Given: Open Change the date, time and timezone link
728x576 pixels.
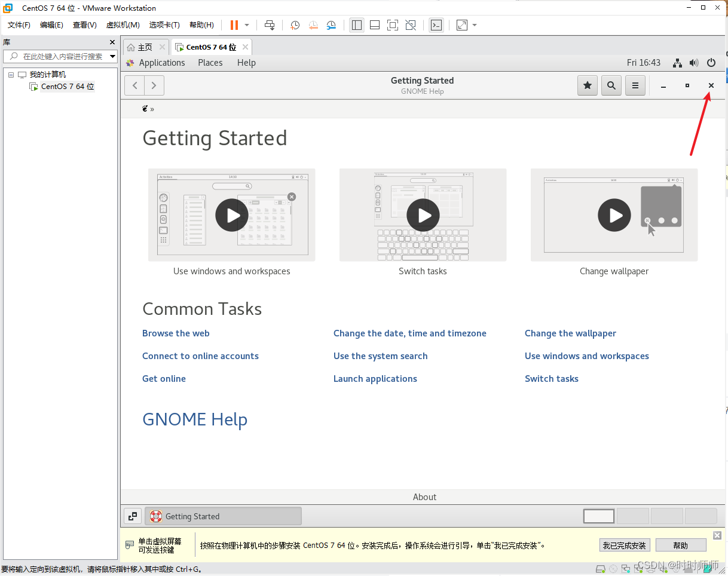Looking at the screenshot, I should click(410, 333).
